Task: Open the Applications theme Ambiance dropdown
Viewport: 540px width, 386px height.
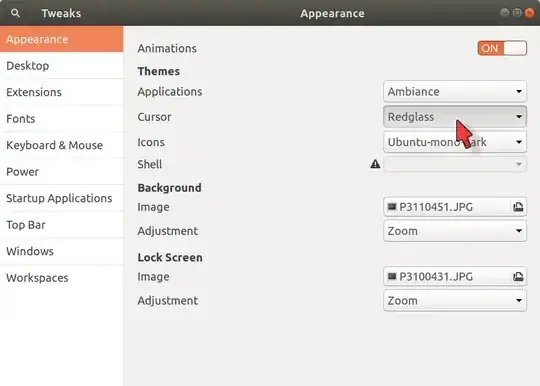Action: (x=455, y=92)
